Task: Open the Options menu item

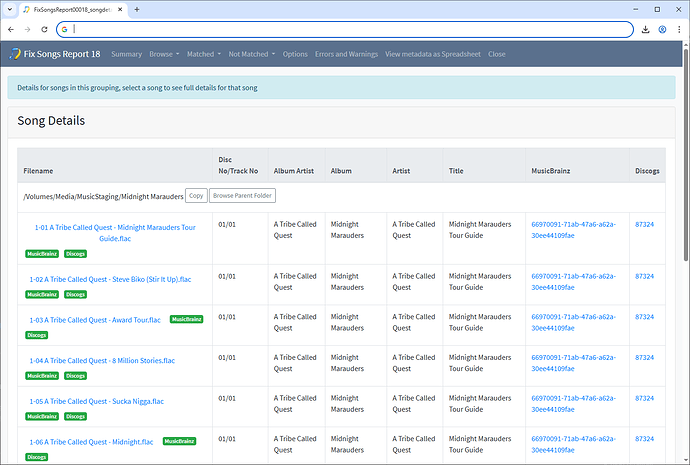Action: (x=295, y=54)
